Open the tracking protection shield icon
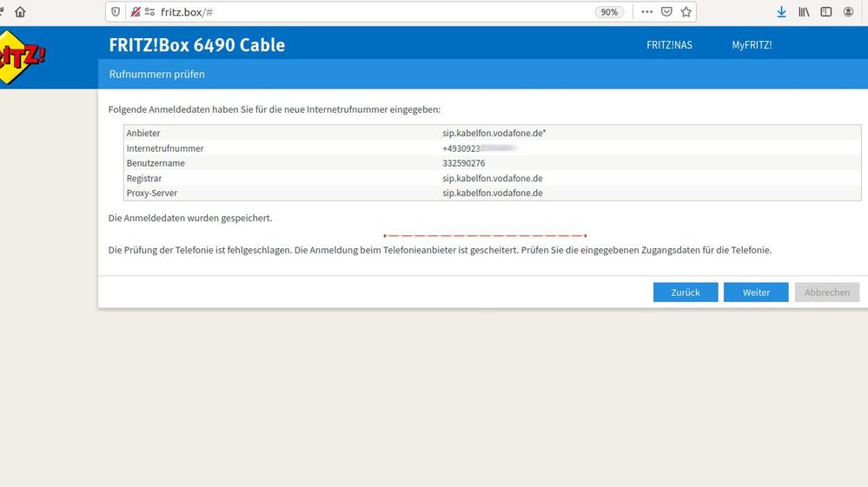 (116, 11)
